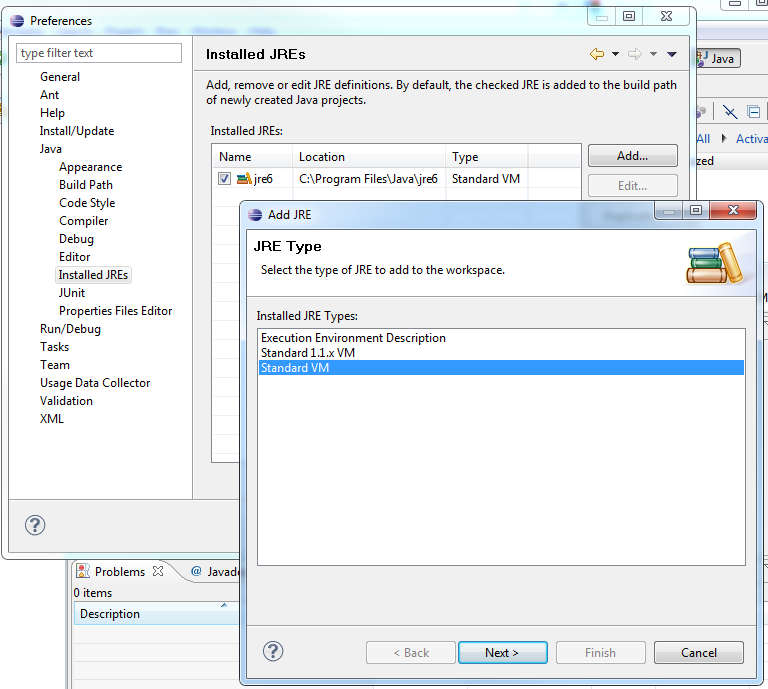Select Standard 1.1.x VM type
Viewport: 768px width, 689px height.
point(308,353)
